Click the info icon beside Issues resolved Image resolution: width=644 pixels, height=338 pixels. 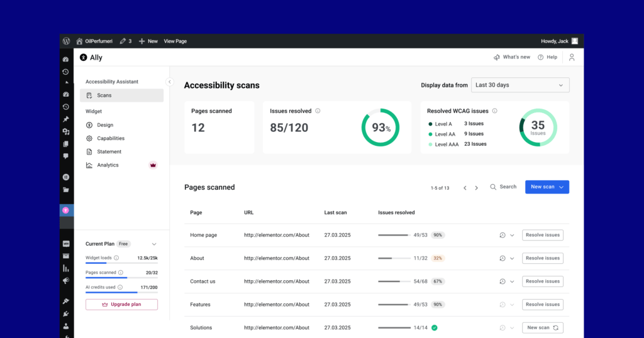coord(318,111)
